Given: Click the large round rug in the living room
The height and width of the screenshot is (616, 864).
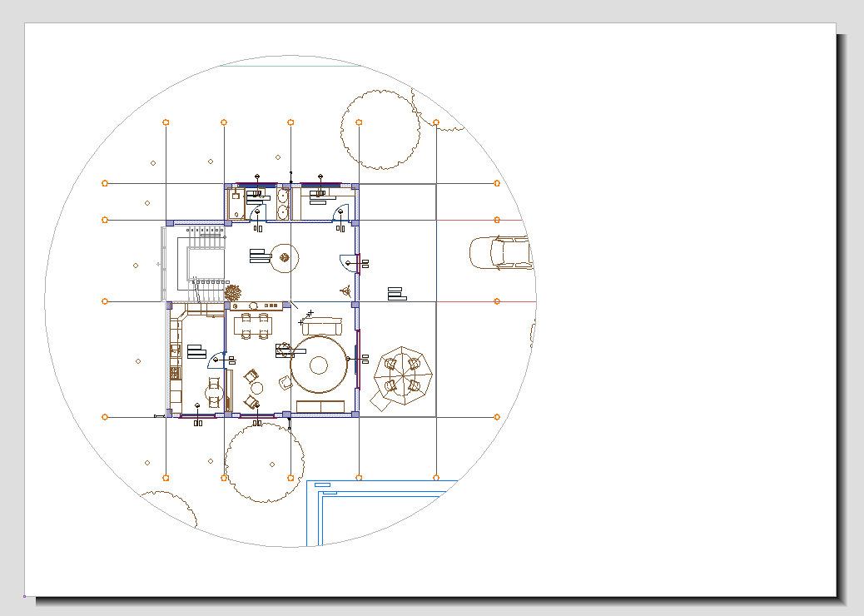Looking at the screenshot, I should tap(319, 365).
